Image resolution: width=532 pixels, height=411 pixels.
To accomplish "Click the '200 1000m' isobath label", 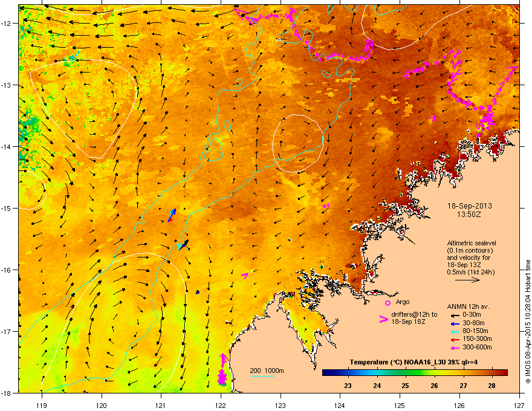I will coord(267,371).
